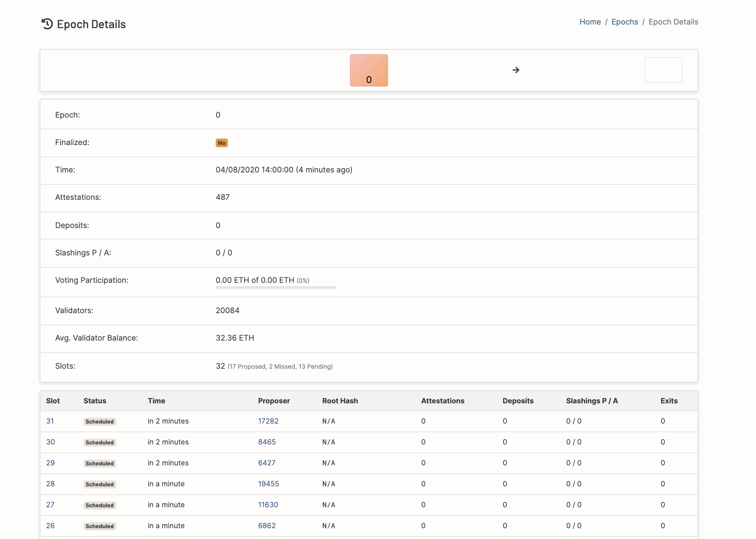The image size is (756, 539).
Task: Open slot 31 link
Action: point(50,421)
